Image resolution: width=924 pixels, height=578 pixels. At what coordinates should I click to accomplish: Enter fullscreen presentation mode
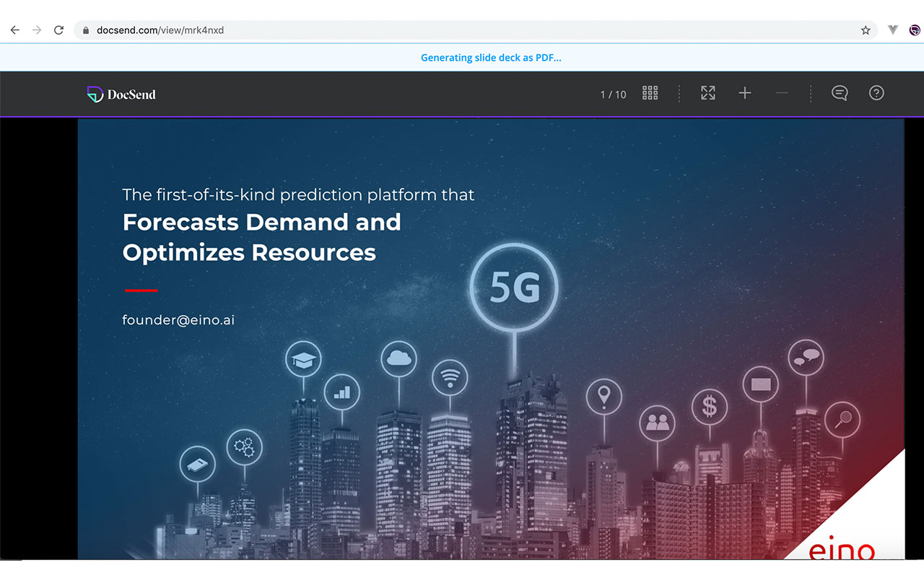point(707,92)
